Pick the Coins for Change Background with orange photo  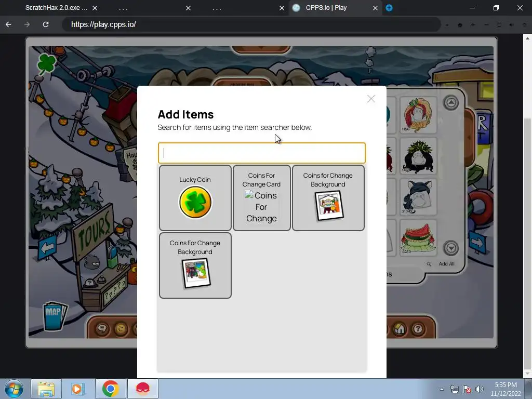coord(328,198)
